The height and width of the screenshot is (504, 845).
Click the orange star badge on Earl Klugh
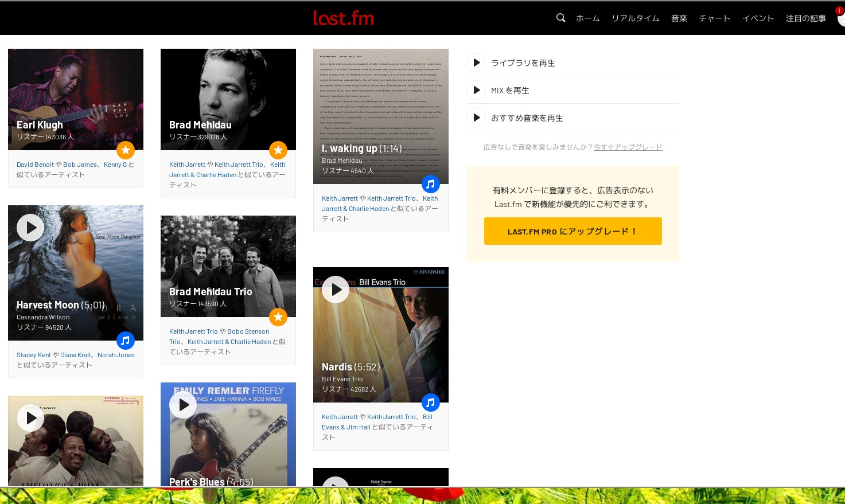coord(126,150)
